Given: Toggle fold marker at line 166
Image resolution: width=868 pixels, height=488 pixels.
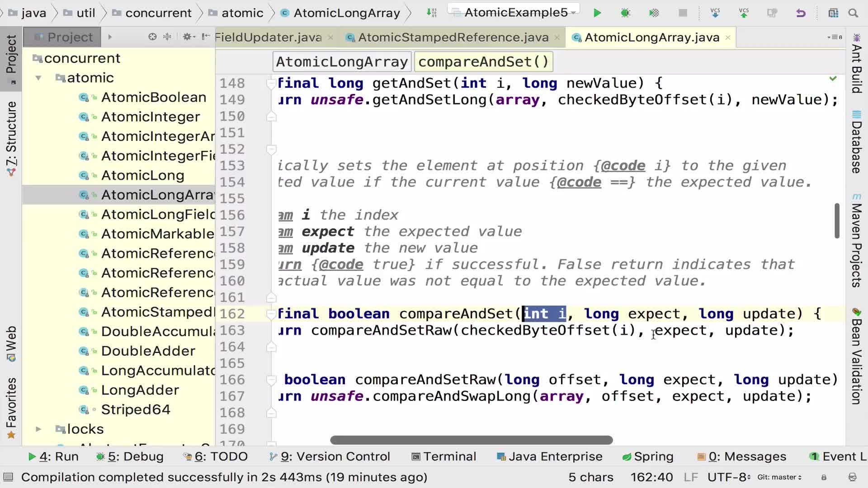Looking at the screenshot, I should pos(271,380).
